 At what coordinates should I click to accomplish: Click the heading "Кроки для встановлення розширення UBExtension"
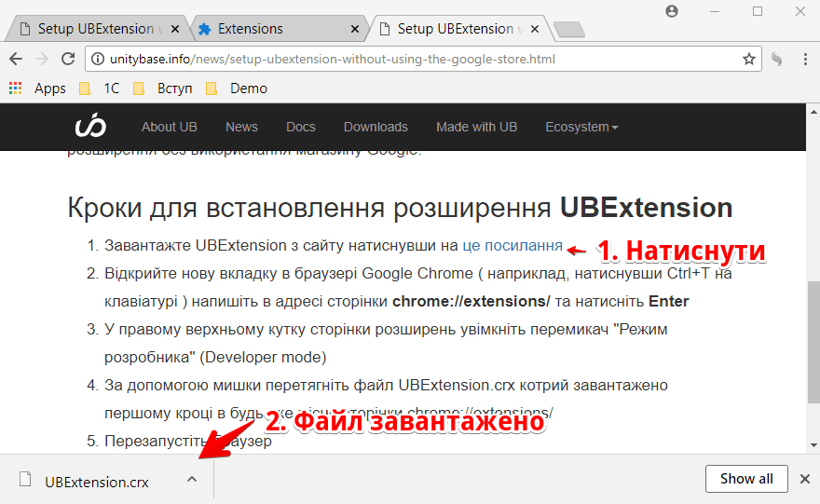400,208
